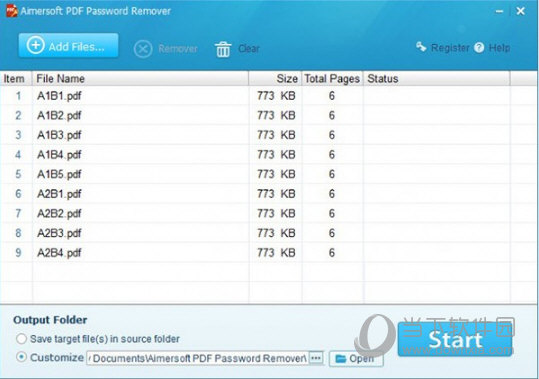
Task: Sort by File Name column header
Action: (140, 79)
